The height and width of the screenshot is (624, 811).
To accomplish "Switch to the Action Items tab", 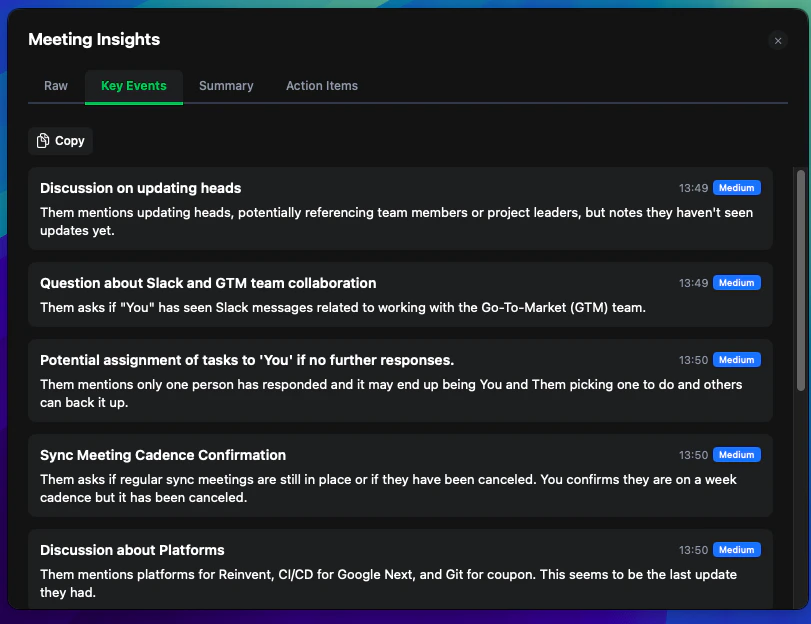I will pyautogui.click(x=321, y=86).
